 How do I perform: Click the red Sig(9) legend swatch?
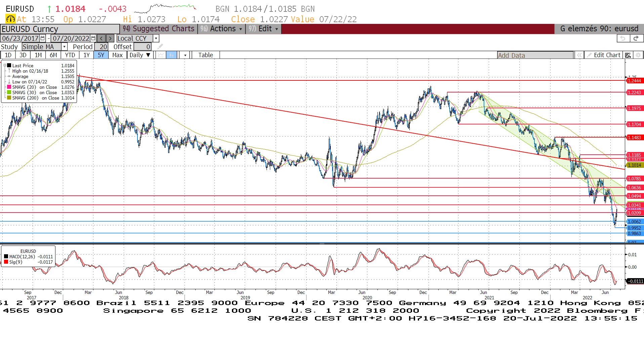coord(6,262)
